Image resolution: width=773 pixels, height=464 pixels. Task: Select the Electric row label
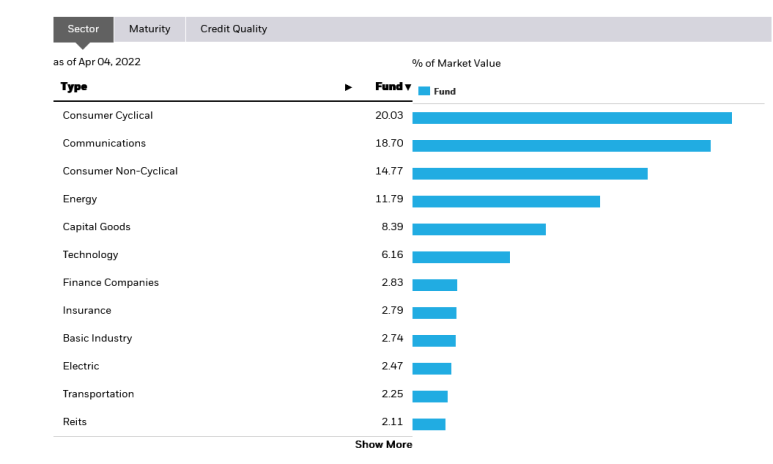[x=81, y=366]
